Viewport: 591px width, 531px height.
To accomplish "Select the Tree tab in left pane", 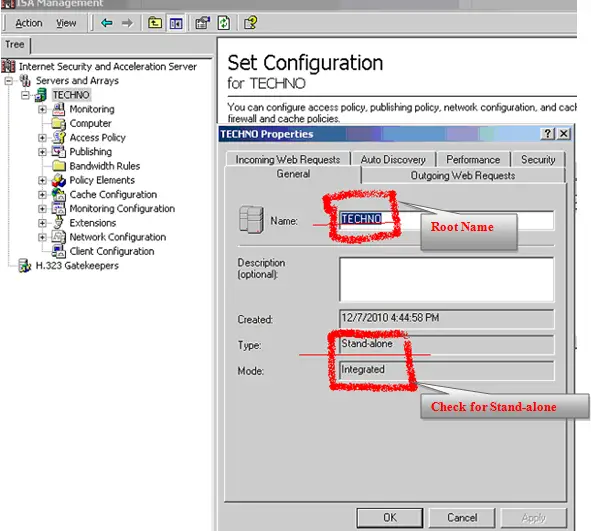I will pyautogui.click(x=15, y=44).
